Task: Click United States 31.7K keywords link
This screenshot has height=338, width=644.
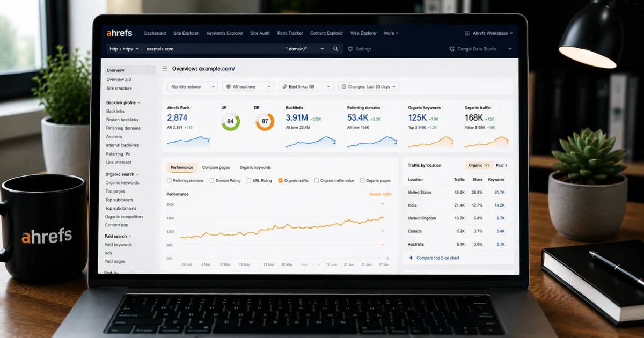Action: (500, 193)
